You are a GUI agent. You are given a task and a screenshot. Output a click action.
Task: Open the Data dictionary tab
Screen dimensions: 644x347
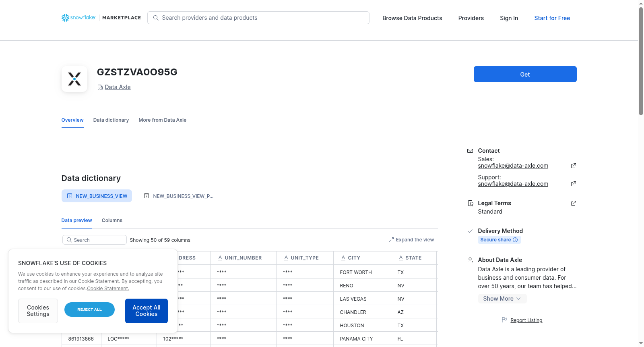click(x=111, y=120)
